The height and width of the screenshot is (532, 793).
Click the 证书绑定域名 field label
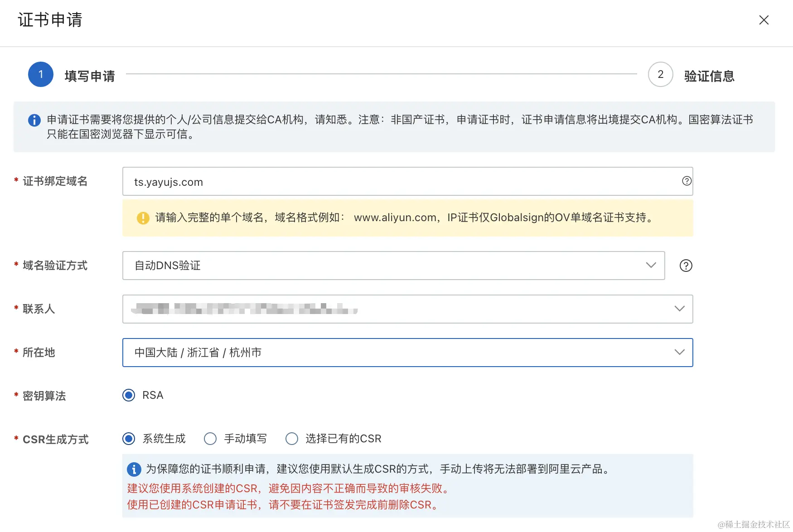(55, 181)
